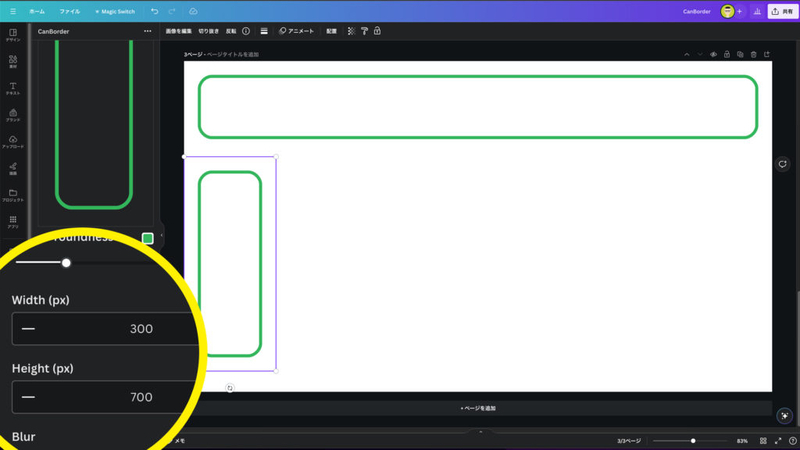Toggle lock on the selected element

[377, 31]
